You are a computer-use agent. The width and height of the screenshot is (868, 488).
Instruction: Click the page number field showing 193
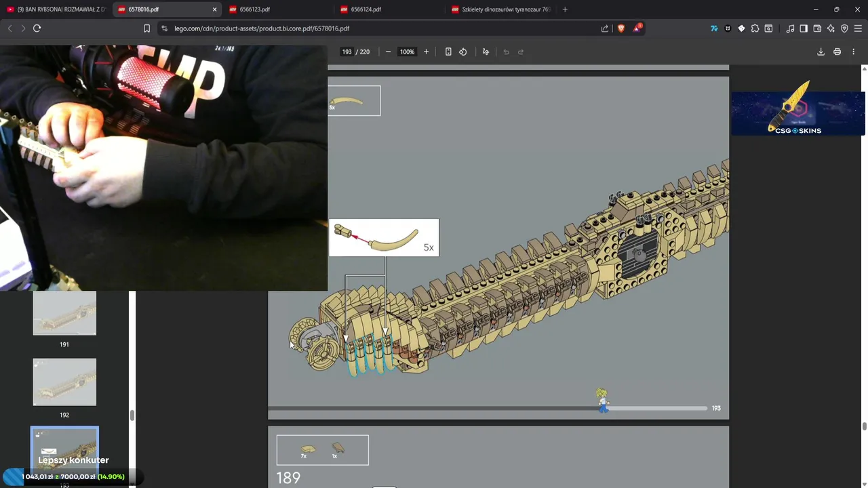pyautogui.click(x=347, y=52)
